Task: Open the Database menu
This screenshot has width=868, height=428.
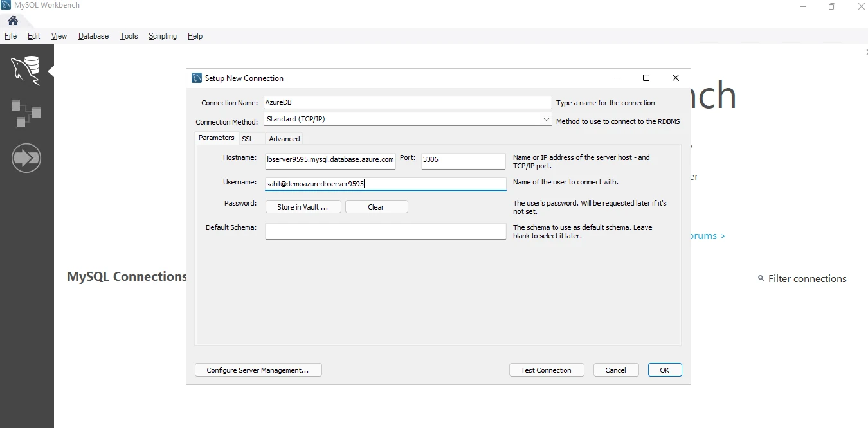Action: (x=93, y=36)
